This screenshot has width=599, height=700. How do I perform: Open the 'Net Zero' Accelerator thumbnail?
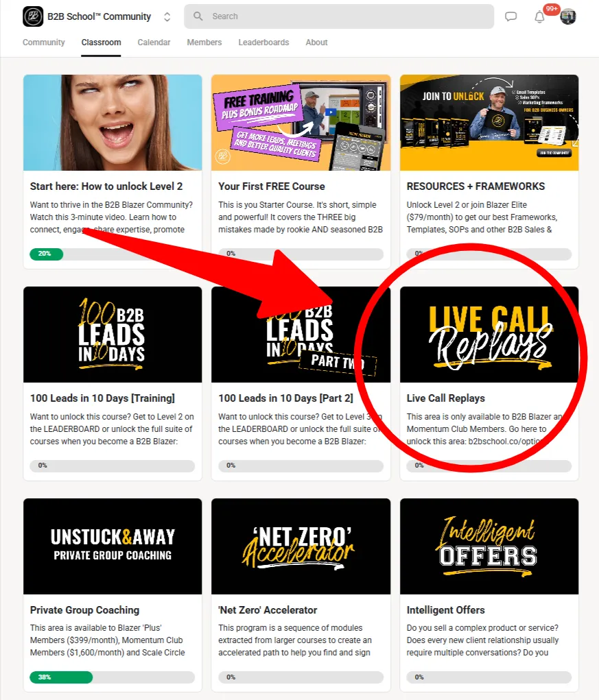(301, 546)
